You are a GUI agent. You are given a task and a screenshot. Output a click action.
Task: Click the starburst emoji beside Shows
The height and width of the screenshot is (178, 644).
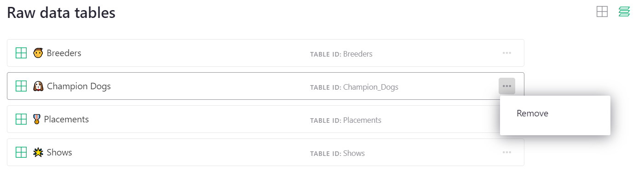tap(38, 152)
